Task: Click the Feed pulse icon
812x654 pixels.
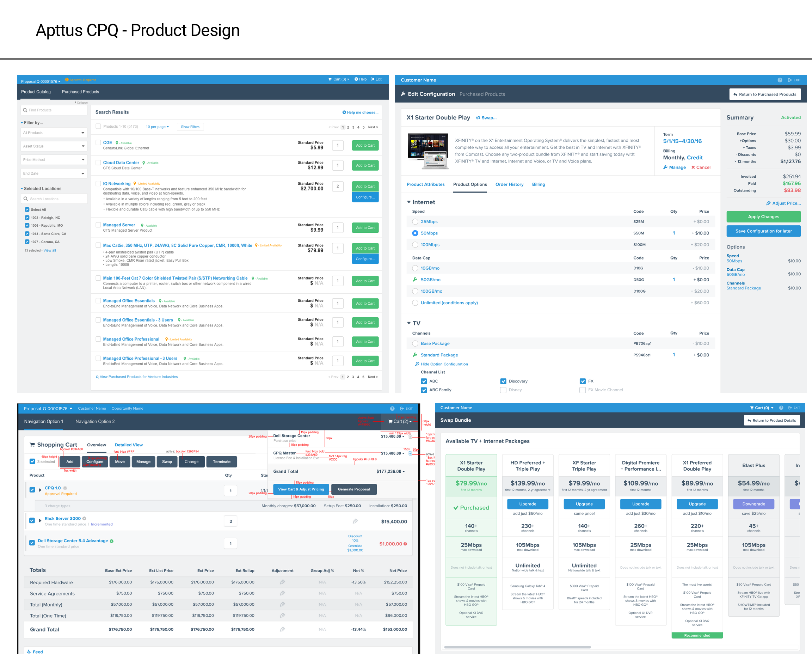Action: pos(29,652)
